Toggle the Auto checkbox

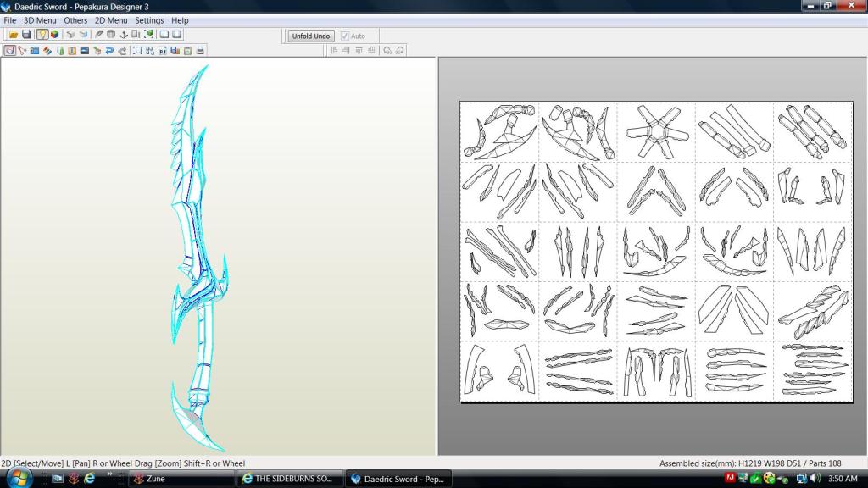tap(345, 36)
